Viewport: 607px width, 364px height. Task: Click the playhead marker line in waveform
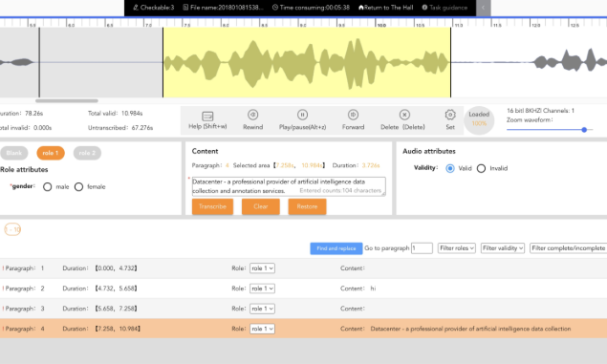(x=39, y=62)
